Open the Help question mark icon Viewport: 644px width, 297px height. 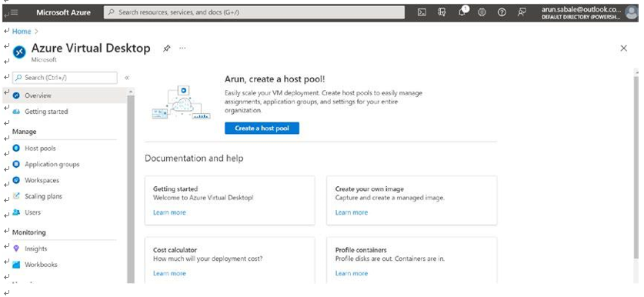coord(502,12)
